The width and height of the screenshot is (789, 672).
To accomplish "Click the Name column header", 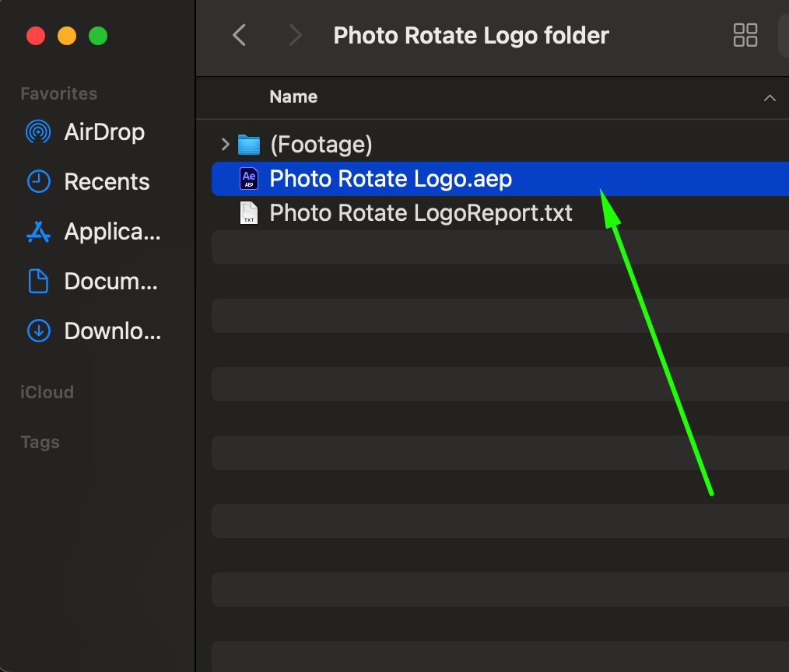I will tap(293, 97).
